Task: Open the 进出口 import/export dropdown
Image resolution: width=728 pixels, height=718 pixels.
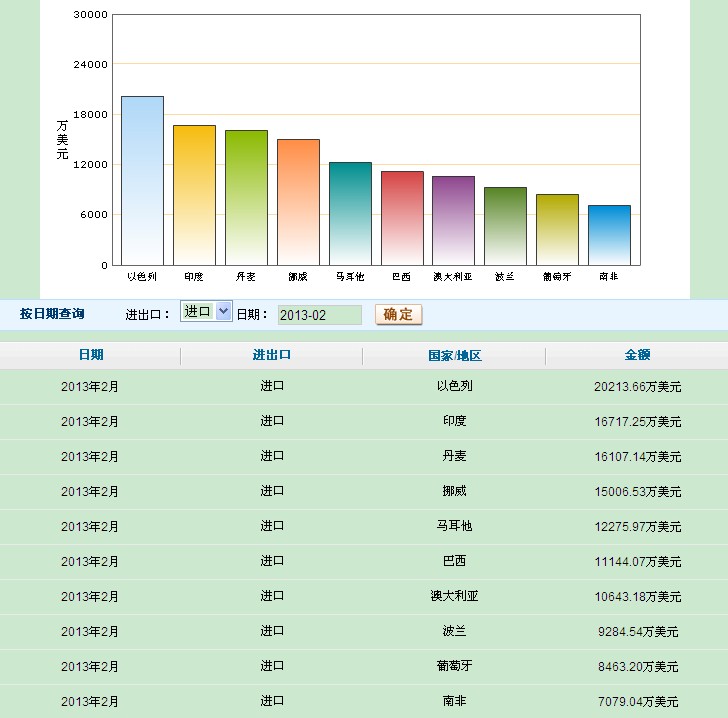Action: pos(206,312)
